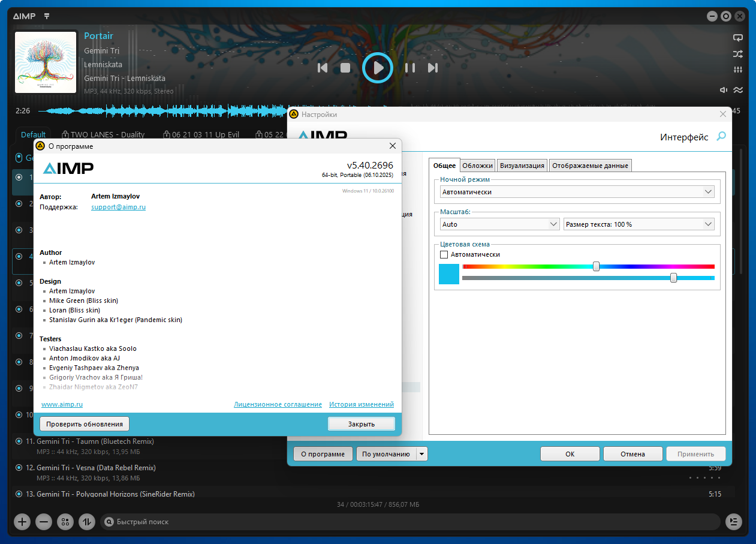This screenshot has height=544, width=756.
Task: Search settings with the magnifier icon
Action: 721,137
